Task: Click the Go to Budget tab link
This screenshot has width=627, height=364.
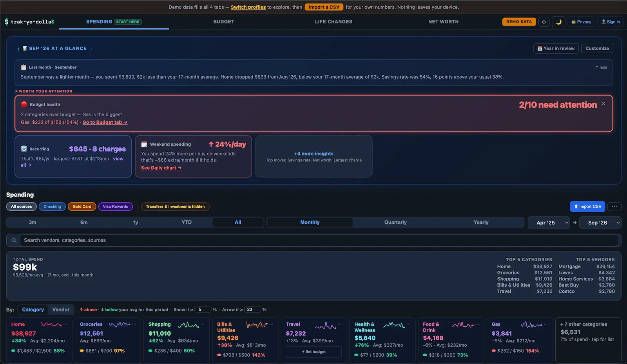Action: click(x=105, y=122)
